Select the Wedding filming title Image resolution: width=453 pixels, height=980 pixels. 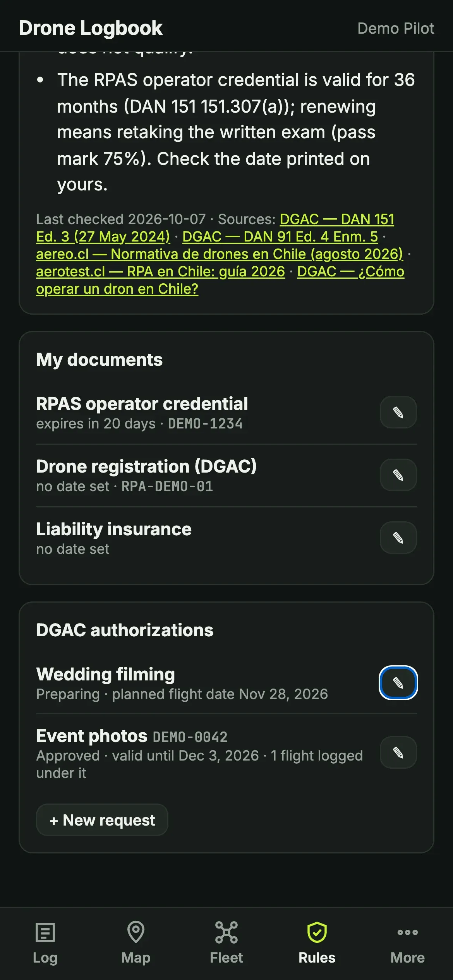tap(106, 674)
